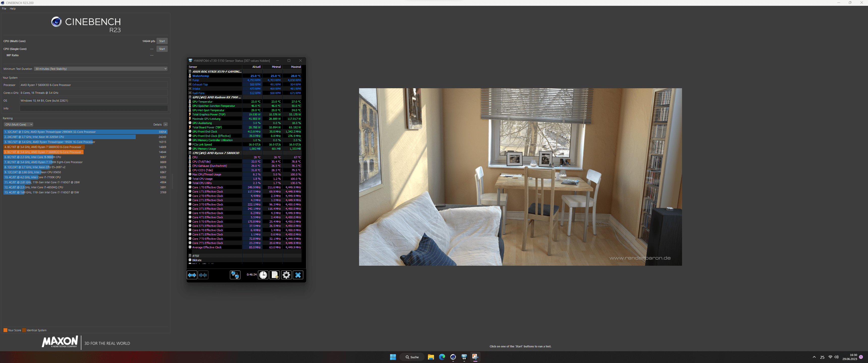Open the network remote monitoring icon in HWiNFO

235,275
